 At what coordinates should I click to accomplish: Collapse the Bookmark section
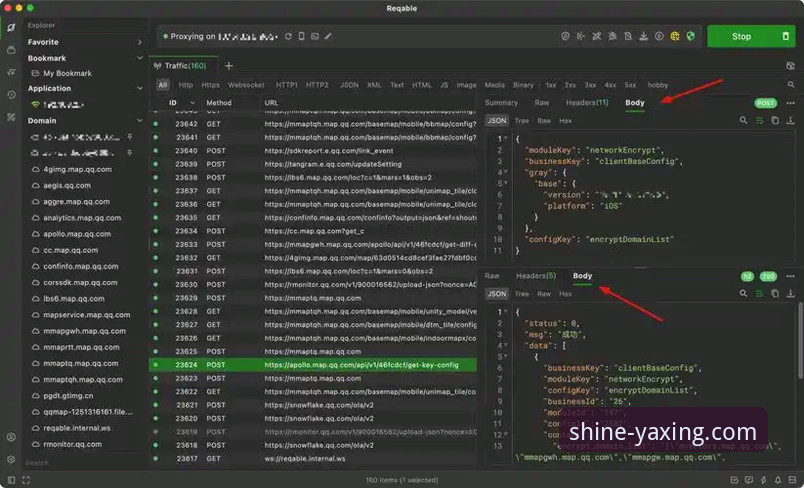pyautogui.click(x=139, y=58)
